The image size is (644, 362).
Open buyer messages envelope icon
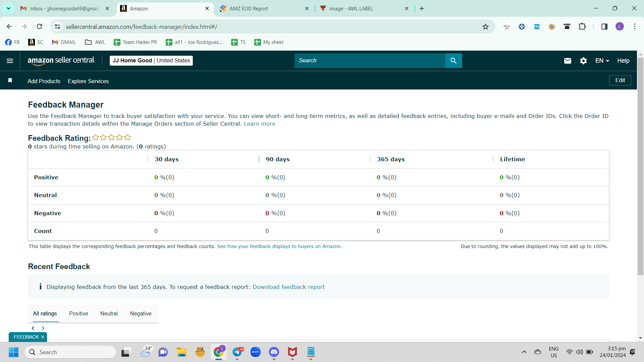[568, 61]
